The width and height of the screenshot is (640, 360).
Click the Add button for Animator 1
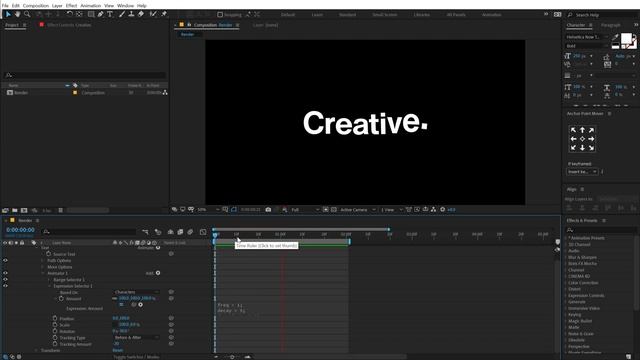pos(158,273)
